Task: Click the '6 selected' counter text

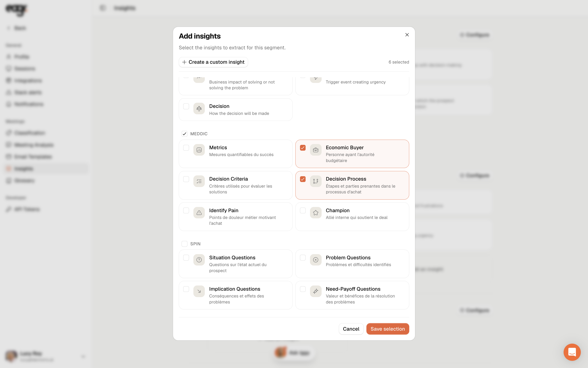Action: [x=399, y=62]
